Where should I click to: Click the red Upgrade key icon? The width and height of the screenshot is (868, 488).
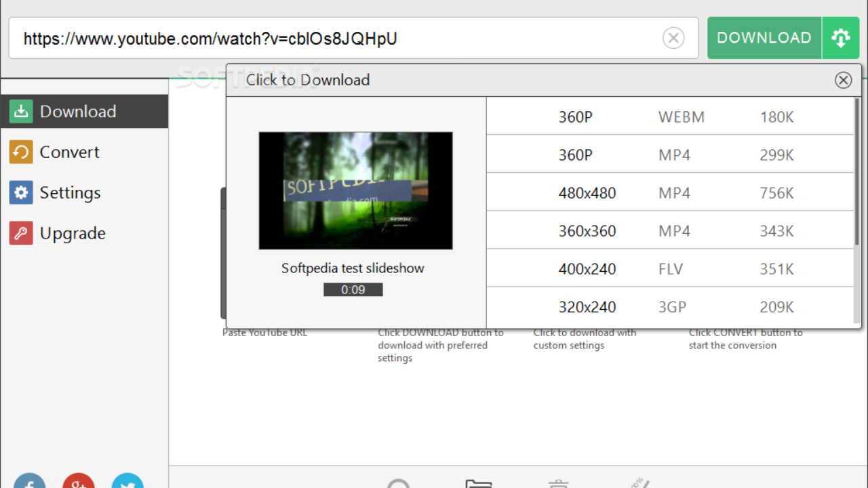click(21, 233)
